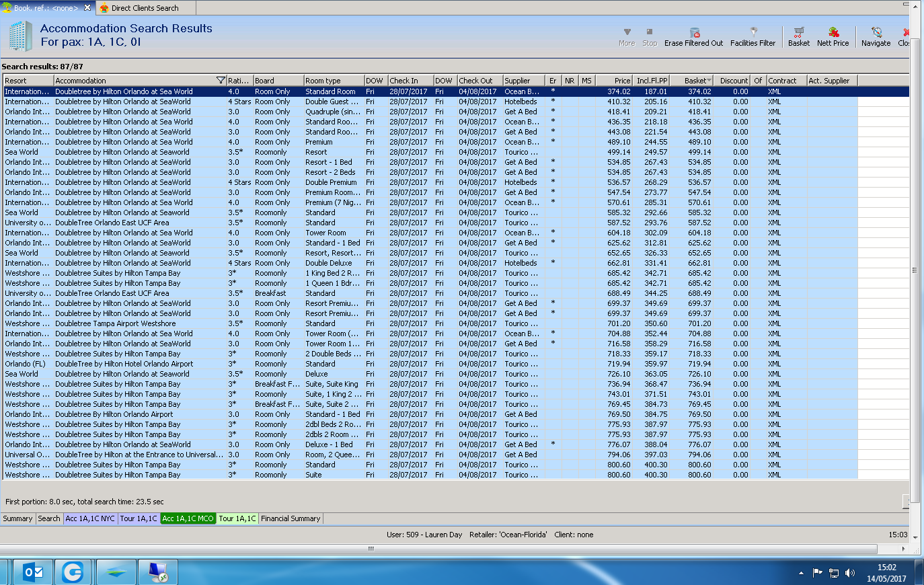Click the Contract column header
Screen dimensions: 924x585
click(x=787, y=81)
